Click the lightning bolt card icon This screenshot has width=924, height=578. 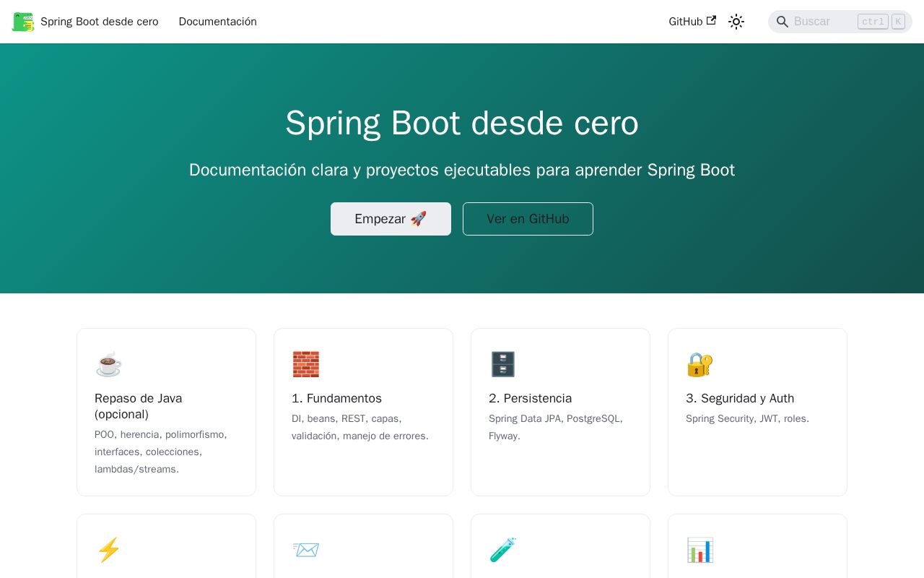coord(108,550)
